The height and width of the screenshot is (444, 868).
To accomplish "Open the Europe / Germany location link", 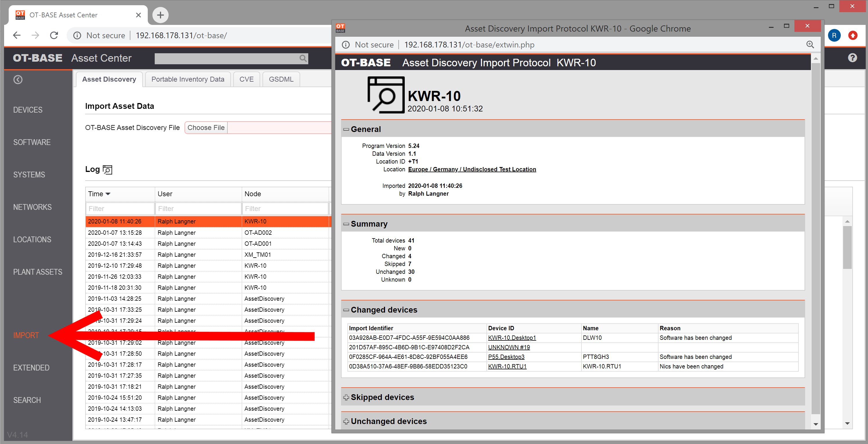I will 472,169.
